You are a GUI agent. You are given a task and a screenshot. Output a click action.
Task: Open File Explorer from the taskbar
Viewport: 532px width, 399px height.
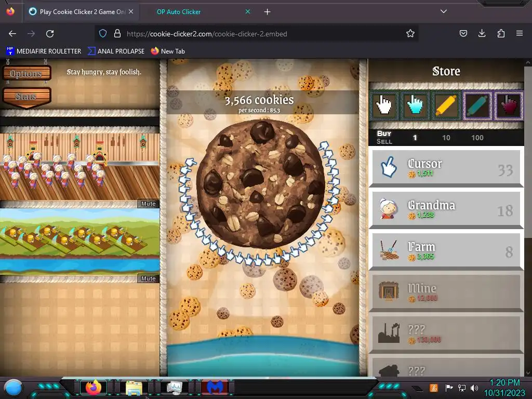(134, 388)
